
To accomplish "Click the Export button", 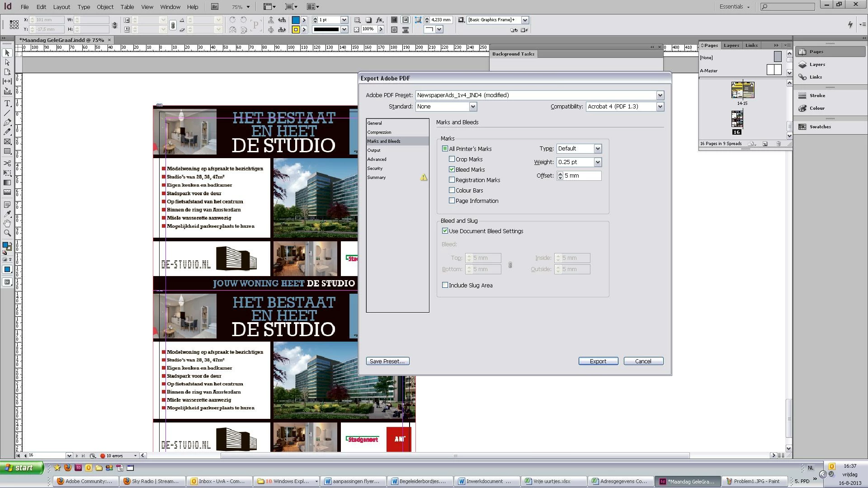I will (598, 361).
